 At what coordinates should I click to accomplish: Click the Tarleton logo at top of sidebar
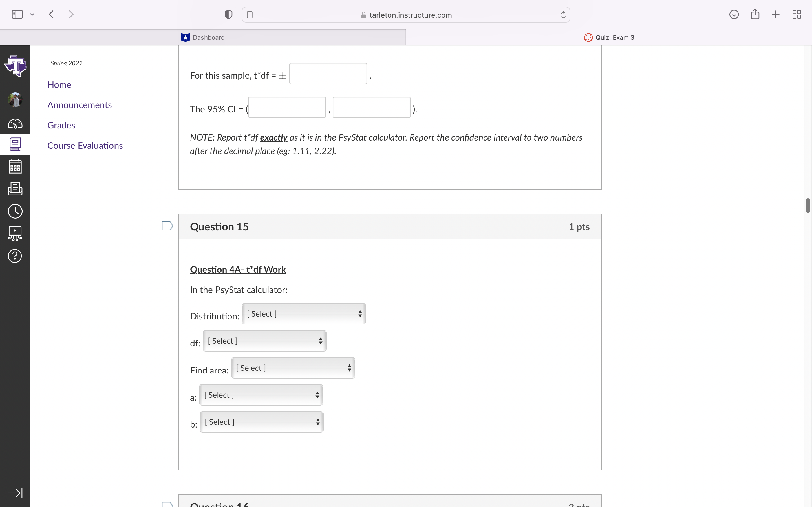(x=16, y=66)
